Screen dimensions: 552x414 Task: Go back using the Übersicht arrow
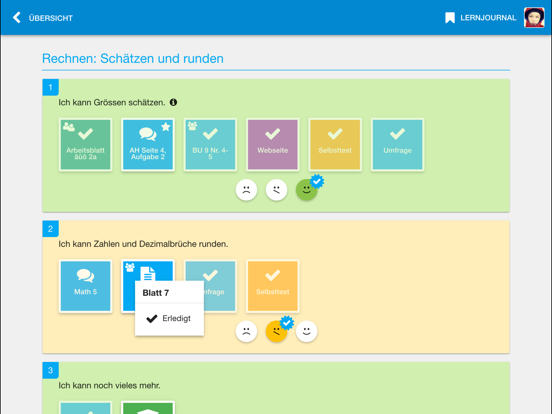tap(17, 18)
